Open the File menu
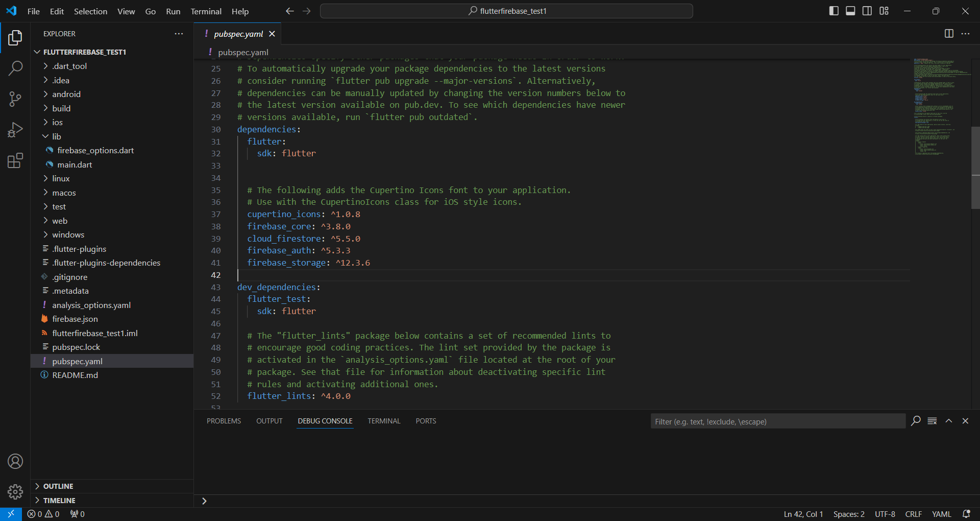Image resolution: width=980 pixels, height=521 pixels. pyautogui.click(x=33, y=11)
